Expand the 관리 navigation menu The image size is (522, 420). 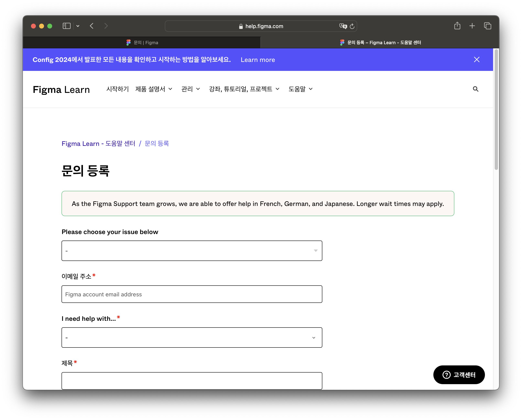191,89
